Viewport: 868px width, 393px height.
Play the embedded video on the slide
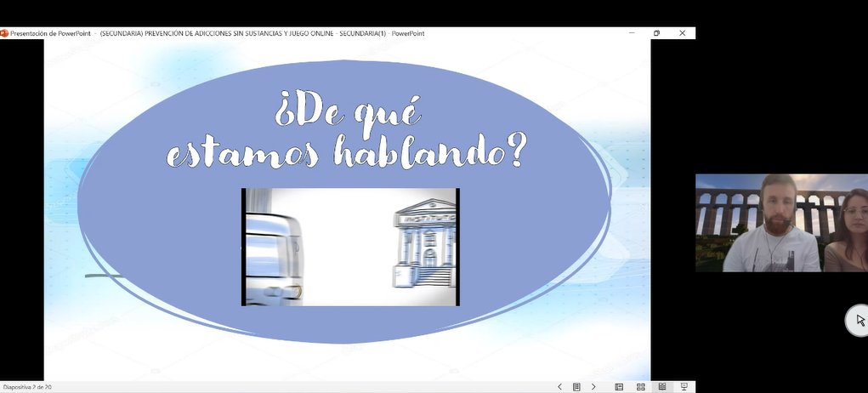(350, 247)
